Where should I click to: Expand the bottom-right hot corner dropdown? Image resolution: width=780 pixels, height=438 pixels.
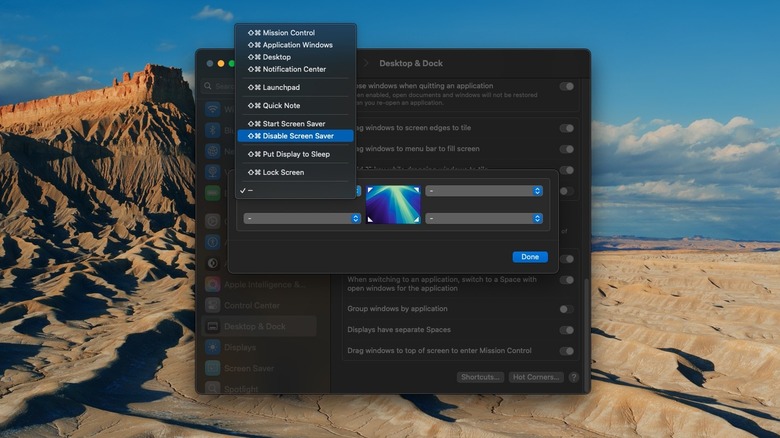tap(484, 218)
